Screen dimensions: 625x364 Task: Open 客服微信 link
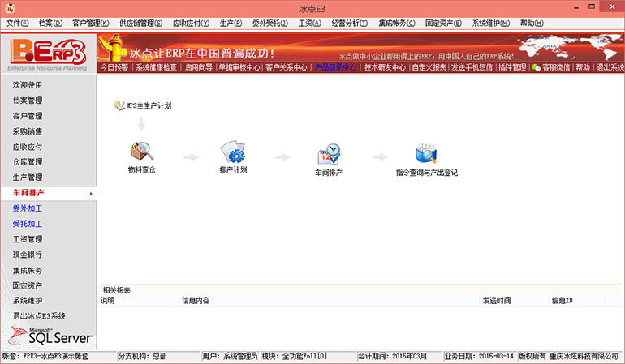pyautogui.click(x=556, y=67)
